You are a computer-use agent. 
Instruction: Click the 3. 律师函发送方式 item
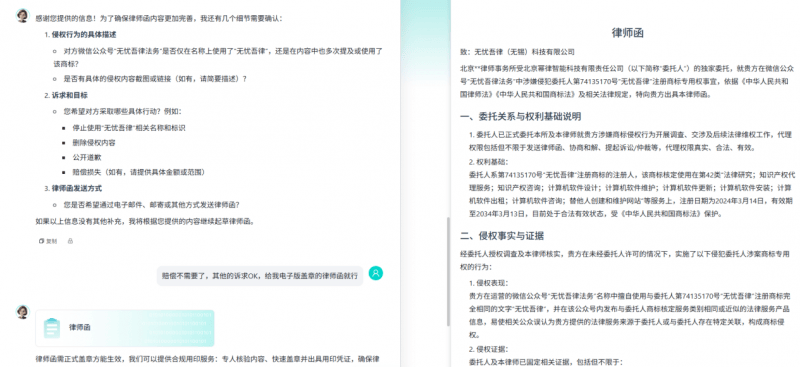[x=73, y=188]
